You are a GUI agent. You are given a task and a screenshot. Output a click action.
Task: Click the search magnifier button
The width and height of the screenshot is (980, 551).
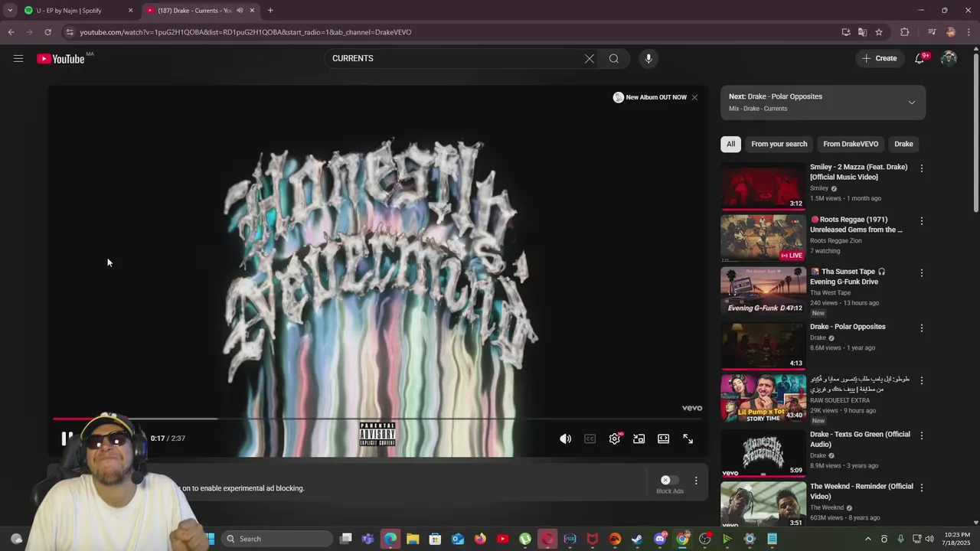click(614, 58)
